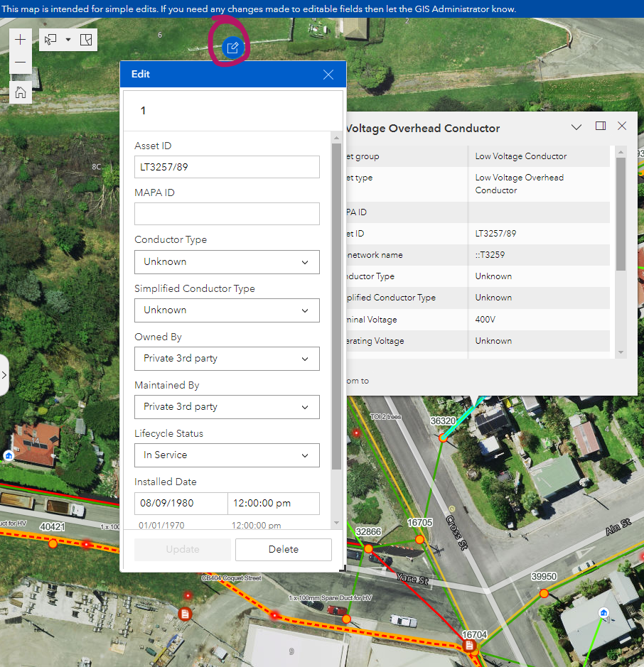Image resolution: width=644 pixels, height=667 pixels.
Task: Dock the Voltage Overhead Conductor popup
Action: (601, 126)
